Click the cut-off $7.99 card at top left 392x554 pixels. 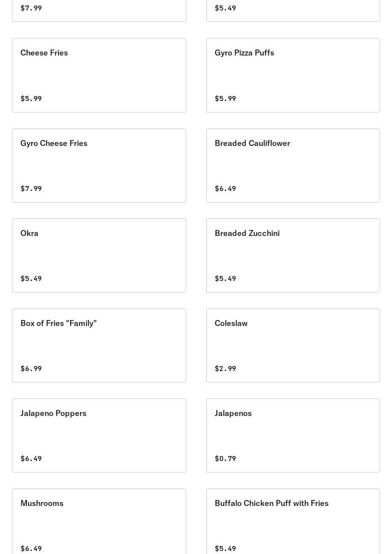pos(99,10)
